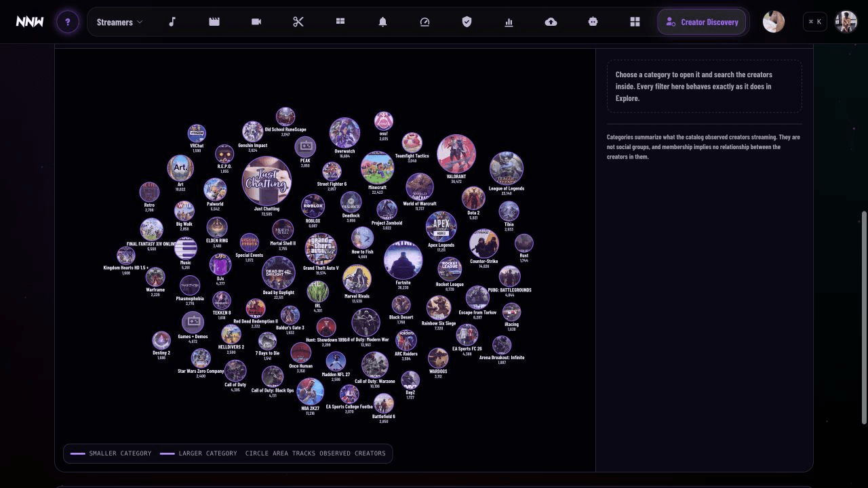
Task: Open the Art category bubble
Action: pyautogui.click(x=180, y=168)
